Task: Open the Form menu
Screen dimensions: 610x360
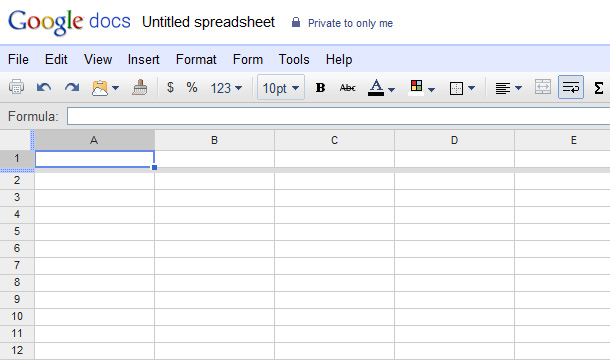Action: (x=248, y=60)
